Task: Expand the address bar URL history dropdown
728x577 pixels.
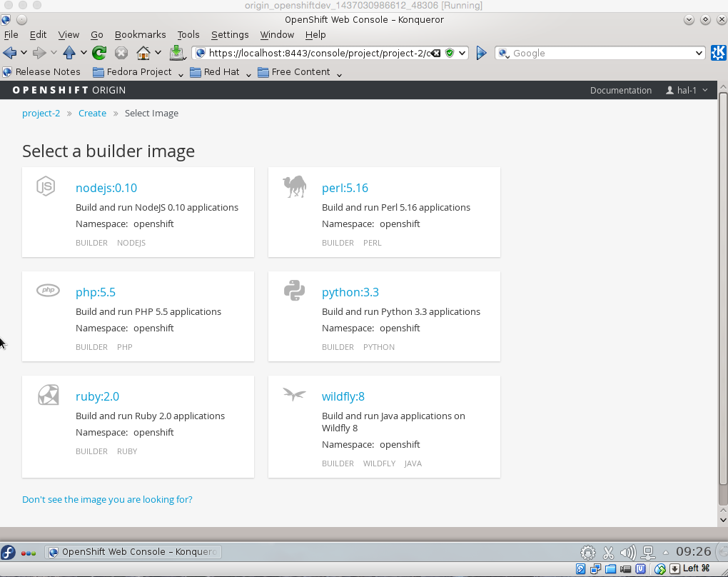Action: (462, 53)
